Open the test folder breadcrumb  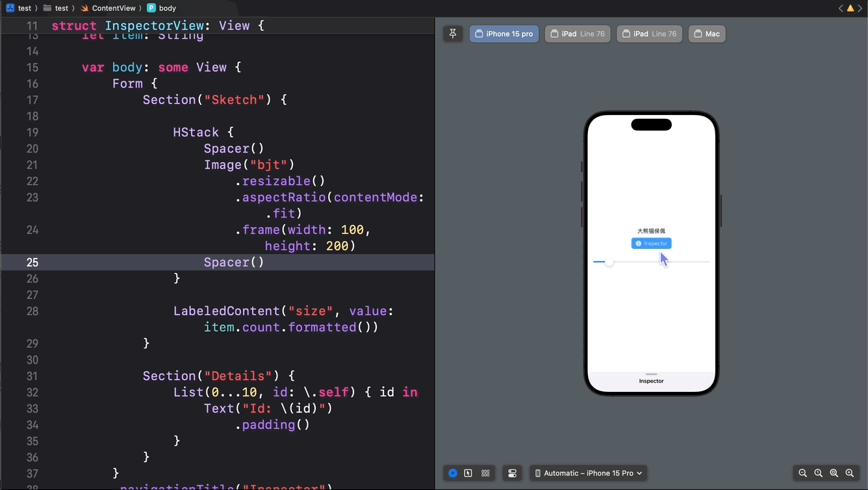pos(56,8)
